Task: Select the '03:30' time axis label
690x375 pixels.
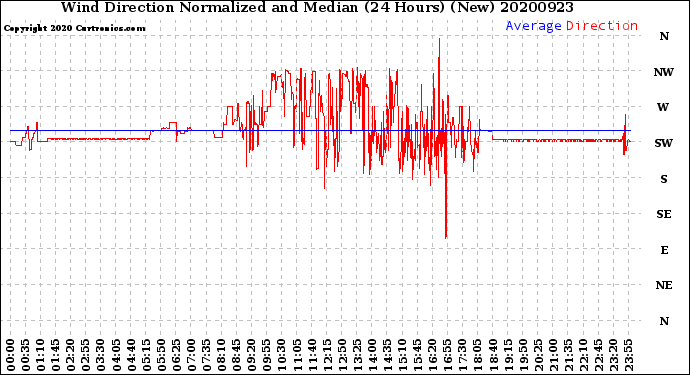Action: (101, 355)
